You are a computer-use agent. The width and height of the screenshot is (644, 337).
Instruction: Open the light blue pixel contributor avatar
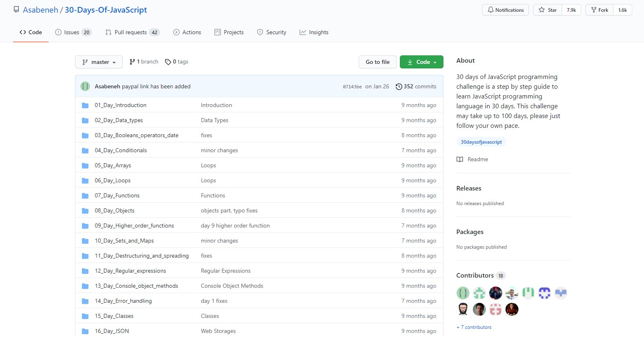[561, 293]
